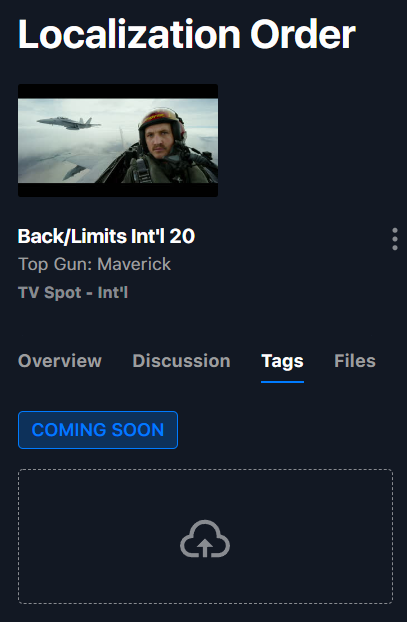Click the bottom letterbox bar of the thumbnail
The width and height of the screenshot is (407, 622).
click(x=118, y=190)
